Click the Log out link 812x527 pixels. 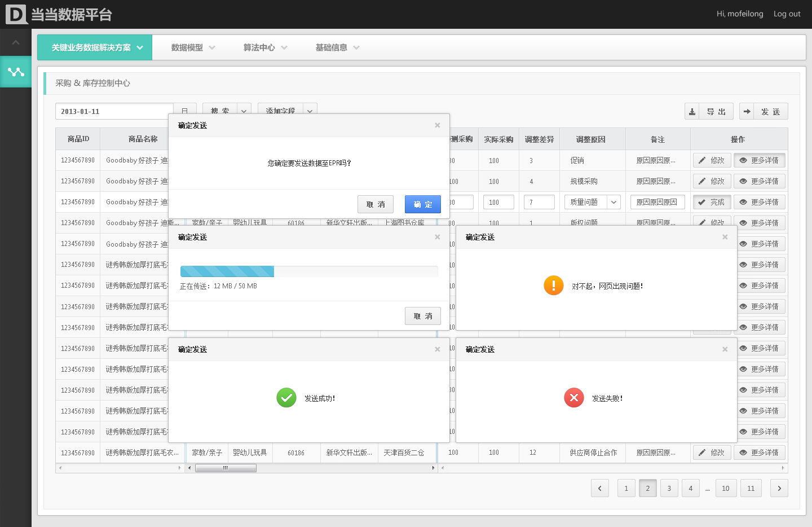787,14
